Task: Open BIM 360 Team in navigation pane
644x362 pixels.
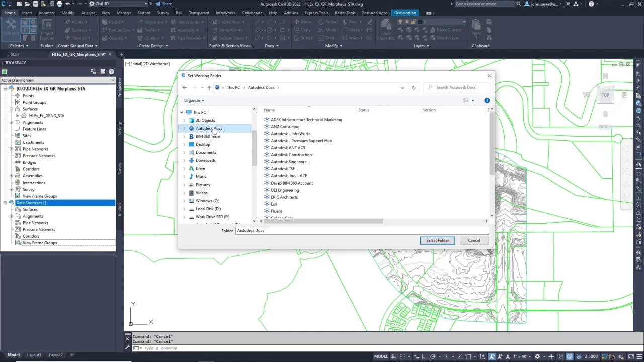Action: pyautogui.click(x=208, y=136)
